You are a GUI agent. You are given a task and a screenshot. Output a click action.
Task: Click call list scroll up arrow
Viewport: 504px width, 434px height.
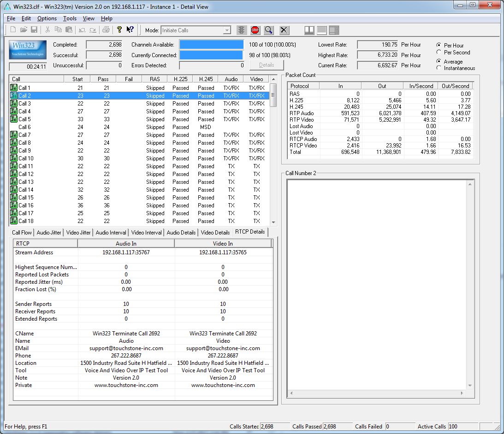273,79
